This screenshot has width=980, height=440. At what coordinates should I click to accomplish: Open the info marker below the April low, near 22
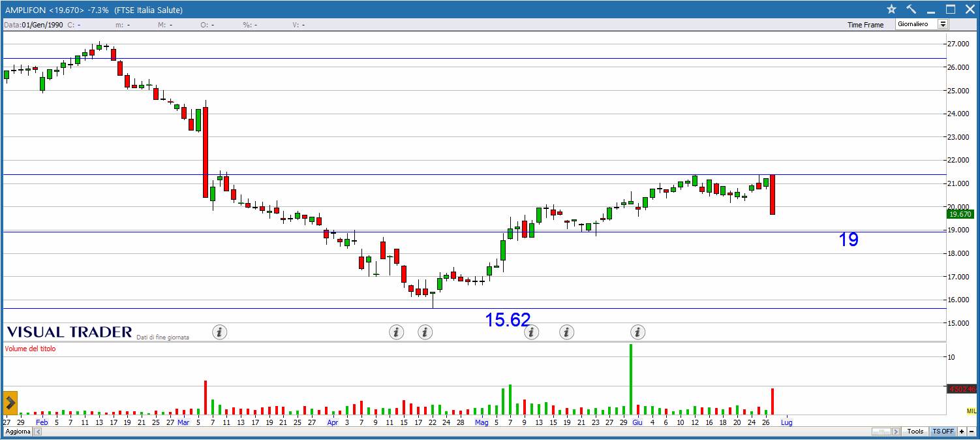click(425, 332)
